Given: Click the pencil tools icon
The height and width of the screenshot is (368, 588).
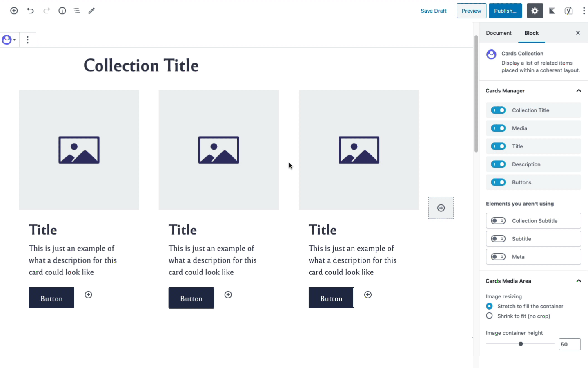Looking at the screenshot, I should coord(91,11).
